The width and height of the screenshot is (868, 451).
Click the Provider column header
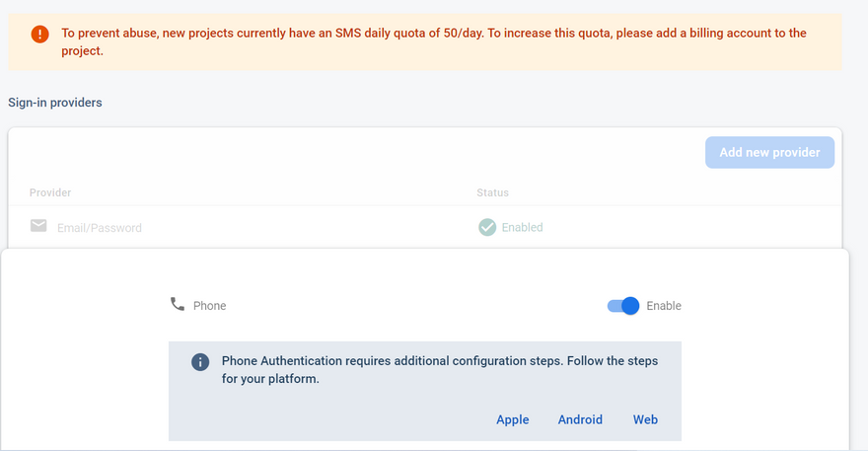50,192
